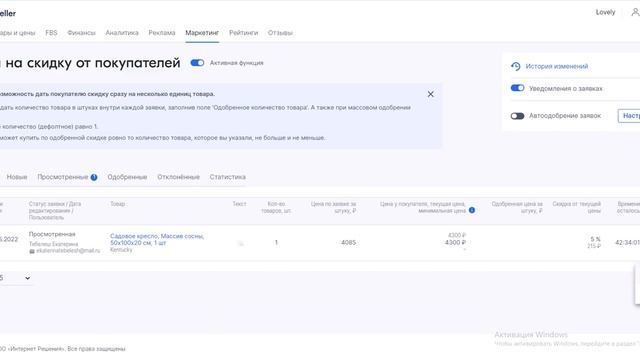
Task: Show the Новые requests tab
Action: click(x=17, y=177)
